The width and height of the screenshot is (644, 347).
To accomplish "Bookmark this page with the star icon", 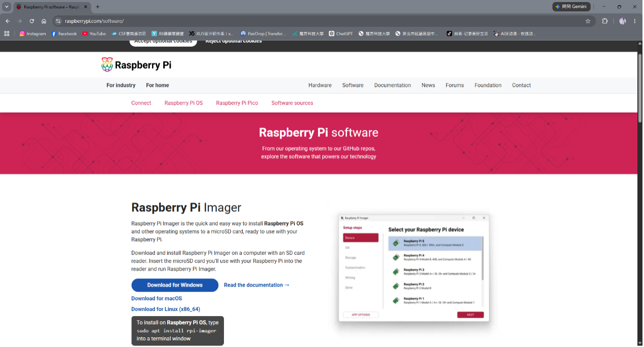I will pos(588,21).
